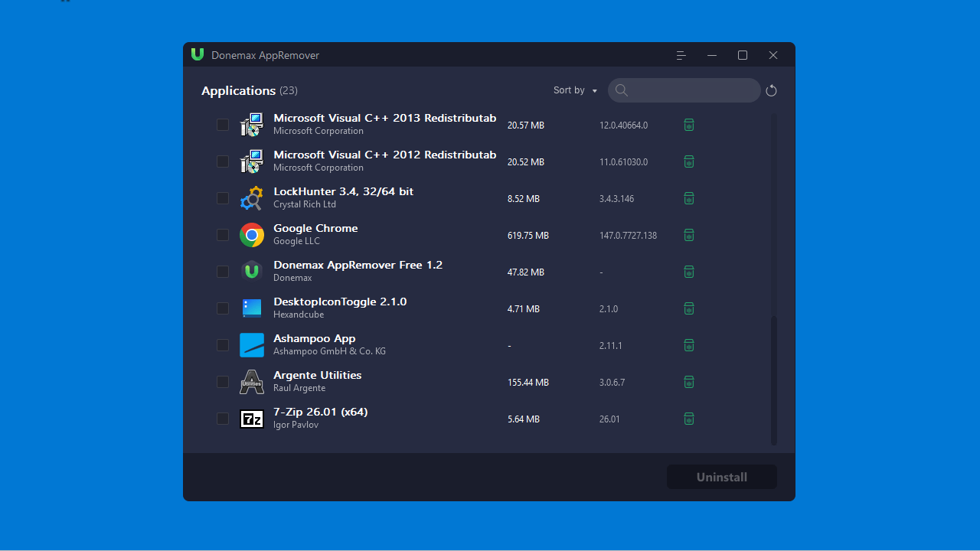
Task: Click the Crystal Rich Ltd publisher text
Action: (x=305, y=204)
